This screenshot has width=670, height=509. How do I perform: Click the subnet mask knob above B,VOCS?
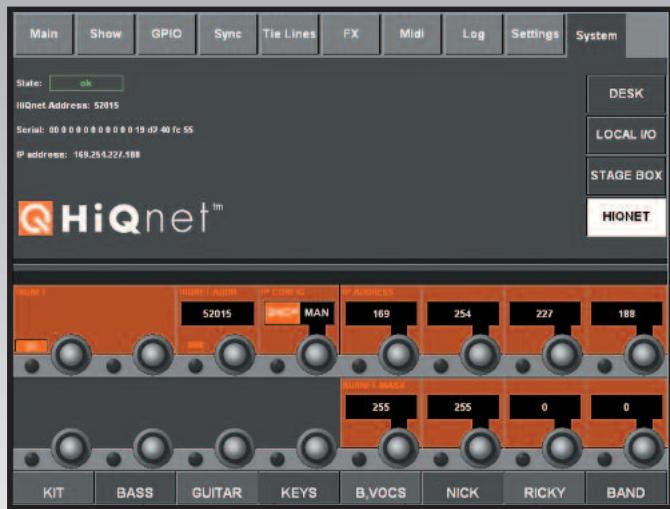tap(398, 448)
